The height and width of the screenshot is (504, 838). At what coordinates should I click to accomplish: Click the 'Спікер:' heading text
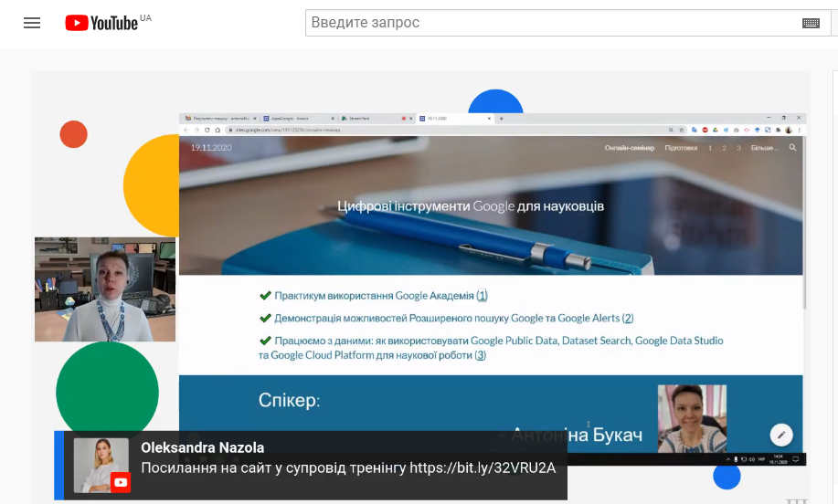pos(289,400)
